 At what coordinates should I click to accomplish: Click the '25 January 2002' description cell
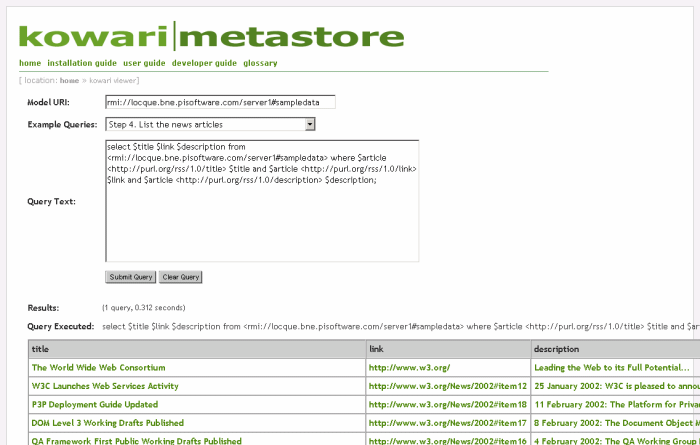point(617,386)
